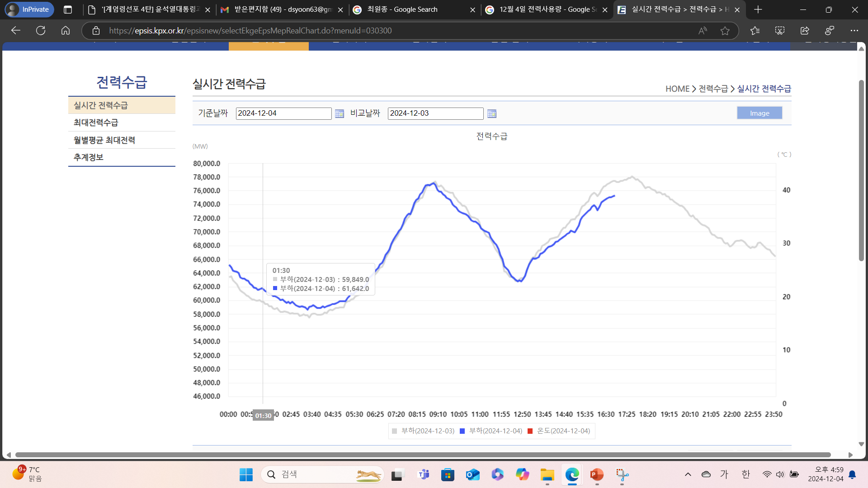Click the 기준날짜 date input field
Screen dimensions: 868x488
pos(283,113)
